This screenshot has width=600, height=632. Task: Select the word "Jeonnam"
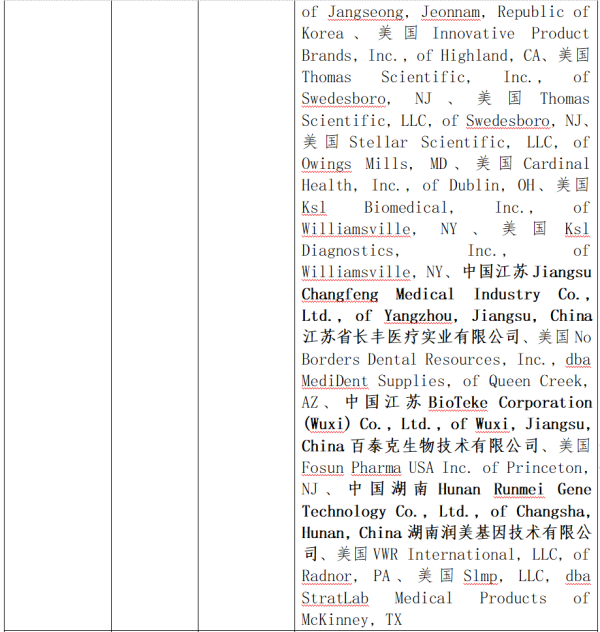tap(451, 12)
